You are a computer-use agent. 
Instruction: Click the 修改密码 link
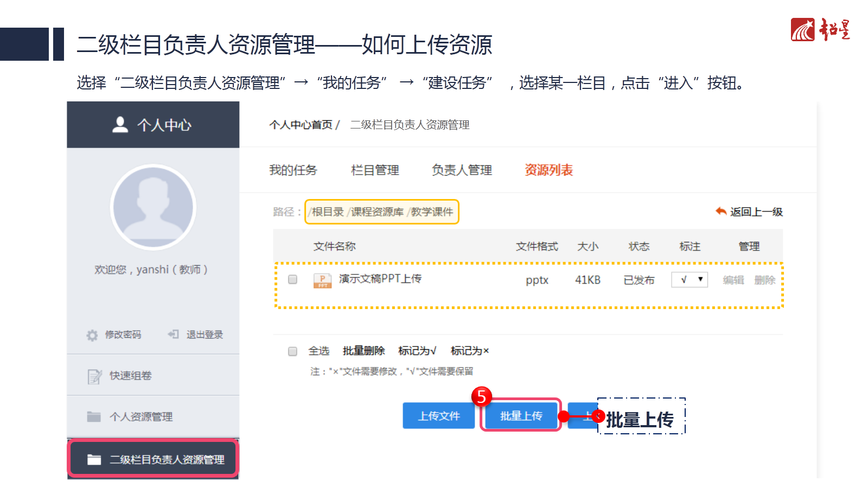click(x=123, y=335)
